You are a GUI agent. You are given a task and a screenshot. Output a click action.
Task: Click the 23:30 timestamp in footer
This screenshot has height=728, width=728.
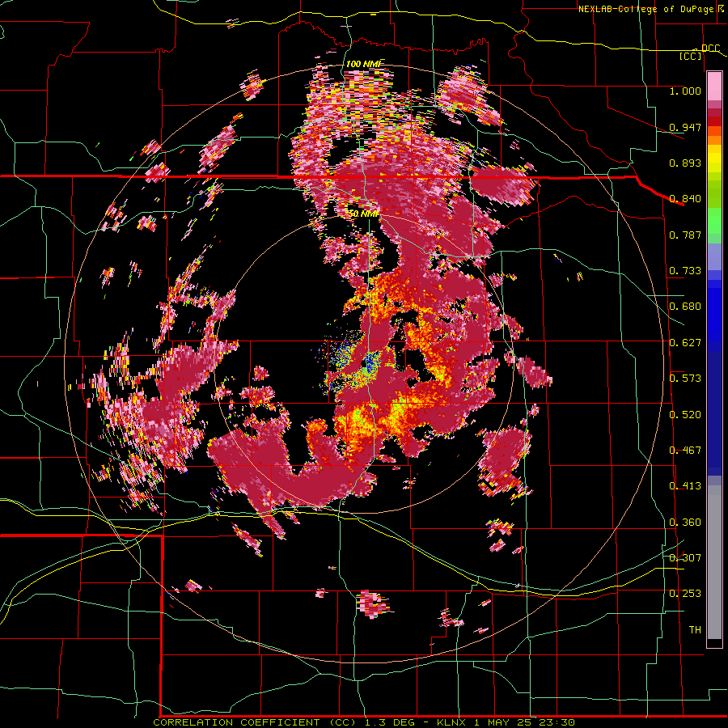click(x=557, y=722)
